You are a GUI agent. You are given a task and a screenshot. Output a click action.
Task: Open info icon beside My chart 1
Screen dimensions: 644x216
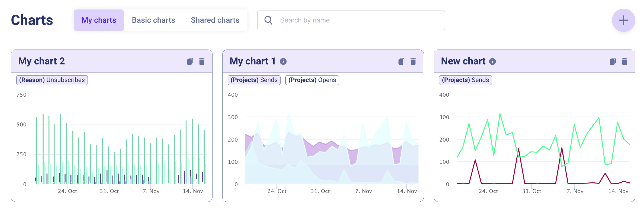[x=283, y=61]
